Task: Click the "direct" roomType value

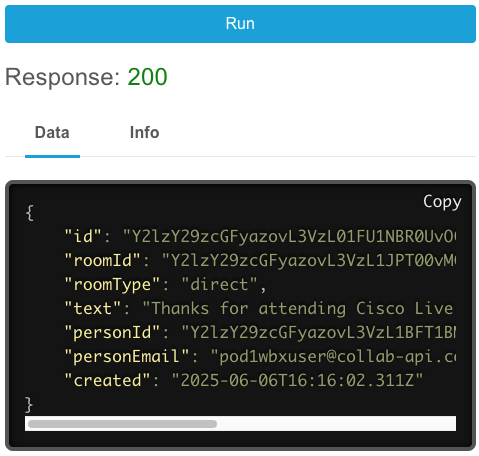Action: pos(219,284)
